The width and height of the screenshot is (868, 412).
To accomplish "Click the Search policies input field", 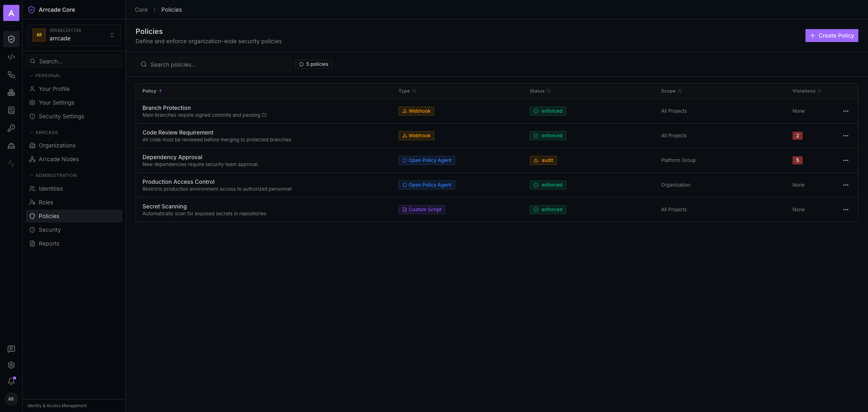I will [x=213, y=64].
